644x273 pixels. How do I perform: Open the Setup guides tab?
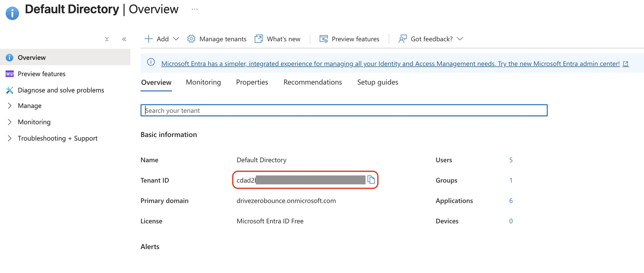tap(378, 82)
